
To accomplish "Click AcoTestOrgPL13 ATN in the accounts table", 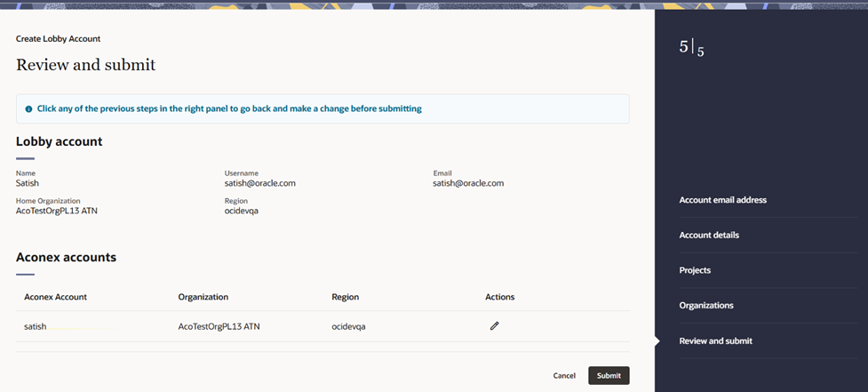I will pos(219,326).
